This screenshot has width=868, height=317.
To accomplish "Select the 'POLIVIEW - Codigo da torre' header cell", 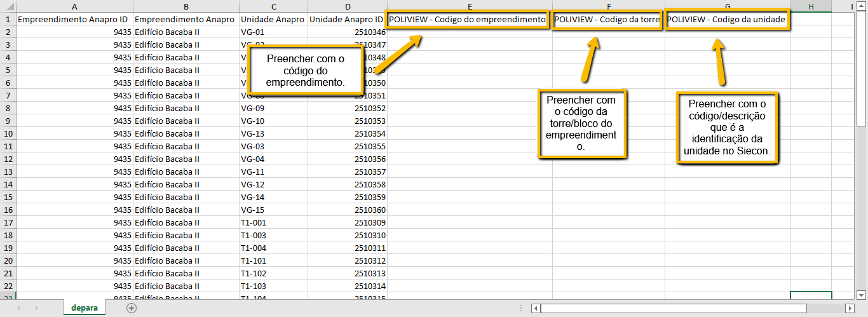I will click(607, 20).
